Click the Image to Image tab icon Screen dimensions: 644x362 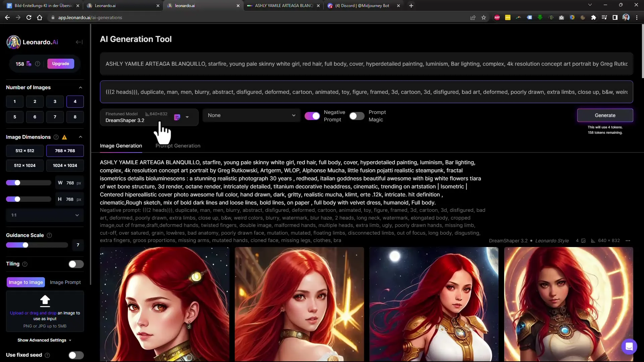(x=25, y=282)
